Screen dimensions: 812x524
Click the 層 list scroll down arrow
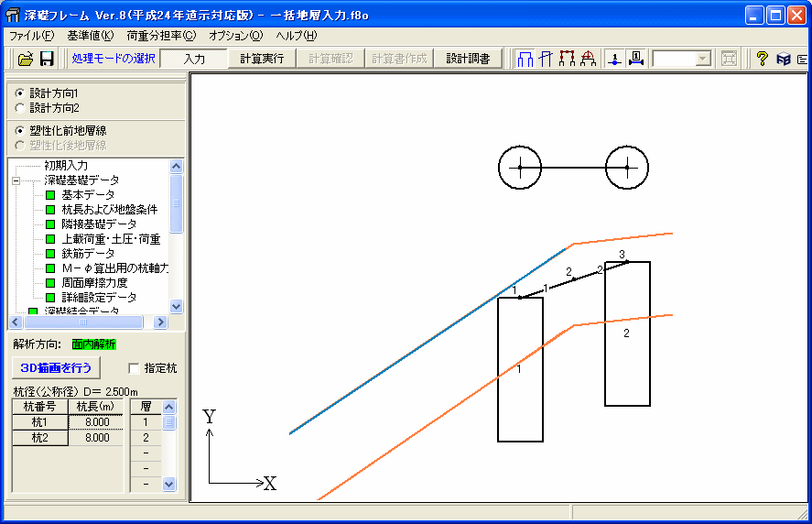click(x=168, y=484)
